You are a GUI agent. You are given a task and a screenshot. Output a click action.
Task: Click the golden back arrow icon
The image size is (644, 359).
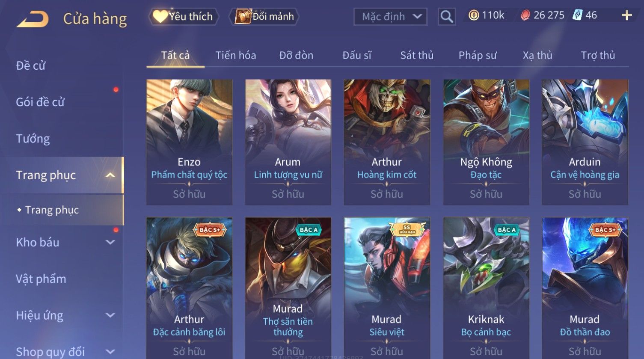coord(33,20)
